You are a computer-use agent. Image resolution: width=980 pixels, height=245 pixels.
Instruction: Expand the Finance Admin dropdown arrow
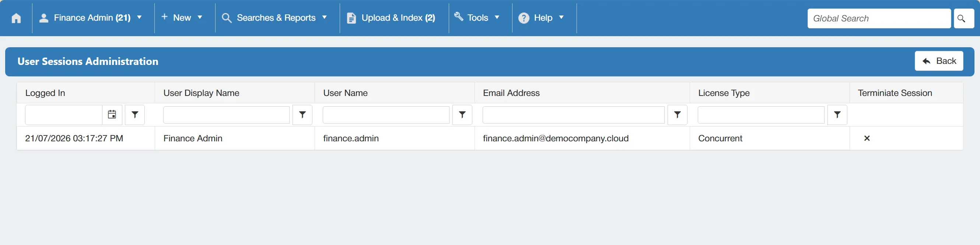coord(139,18)
